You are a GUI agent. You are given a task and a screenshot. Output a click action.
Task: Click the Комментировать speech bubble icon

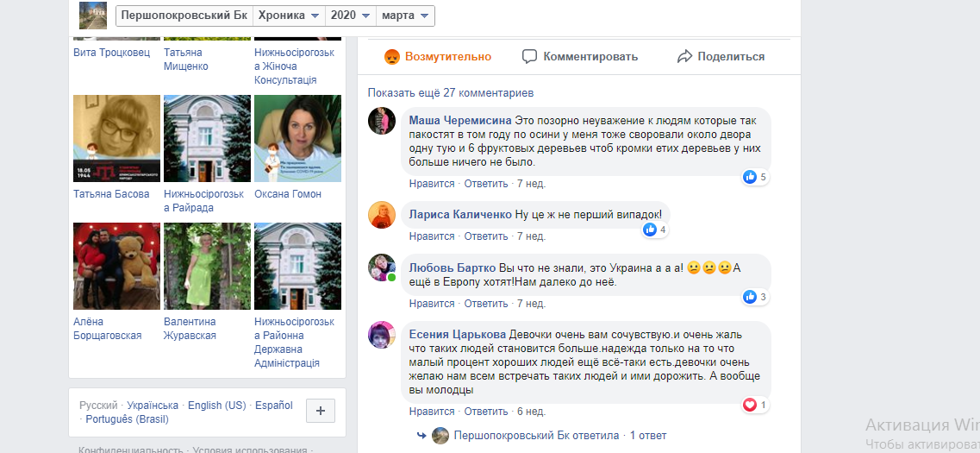(x=529, y=56)
